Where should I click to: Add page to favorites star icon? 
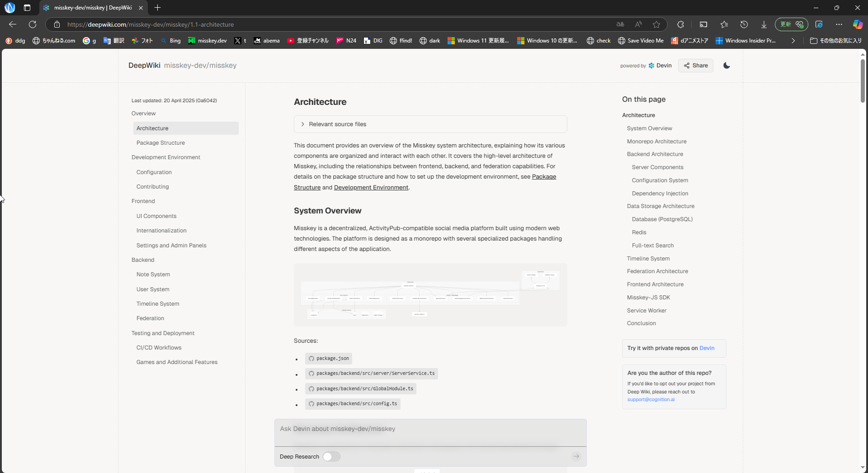(656, 24)
